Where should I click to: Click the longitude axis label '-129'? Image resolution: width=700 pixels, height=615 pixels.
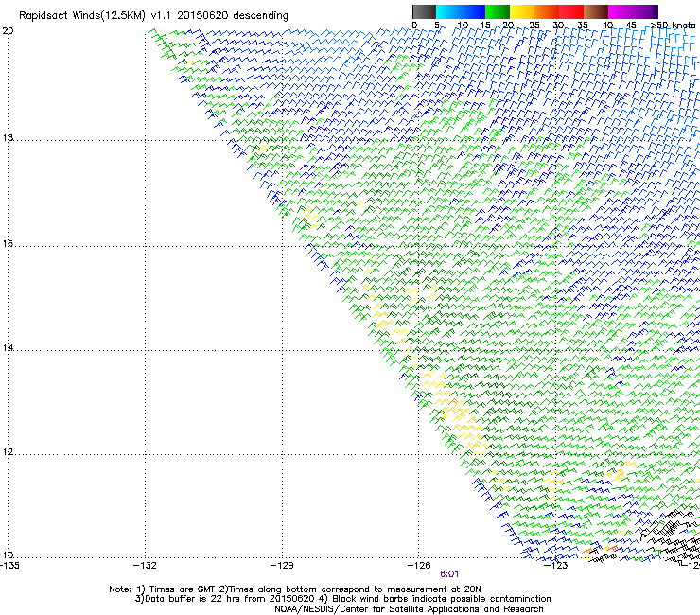tap(282, 566)
